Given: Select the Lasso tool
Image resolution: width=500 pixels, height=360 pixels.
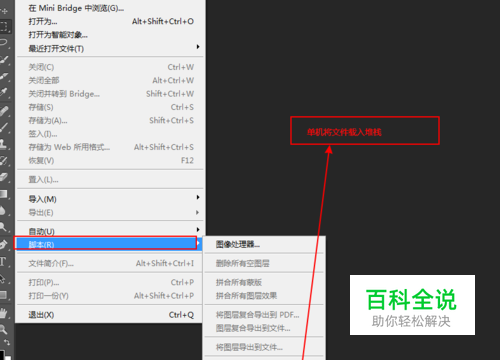Looking at the screenshot, I should [x=4, y=42].
